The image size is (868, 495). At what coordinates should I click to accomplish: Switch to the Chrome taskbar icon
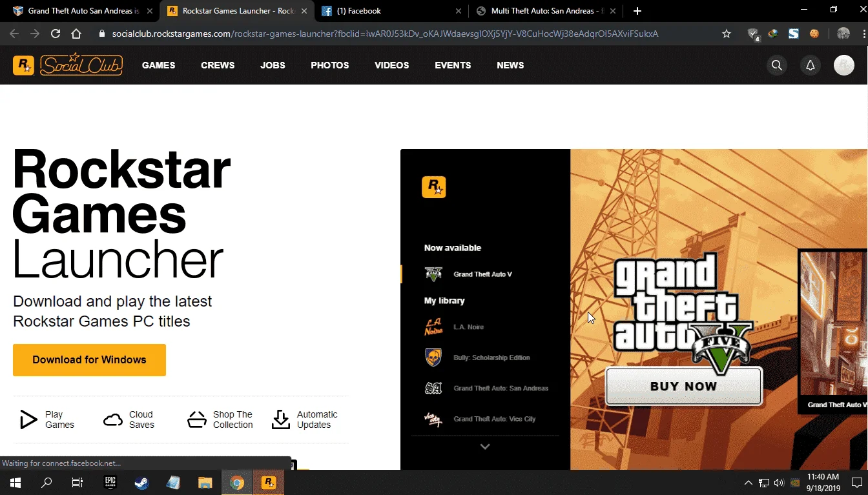pyautogui.click(x=237, y=482)
